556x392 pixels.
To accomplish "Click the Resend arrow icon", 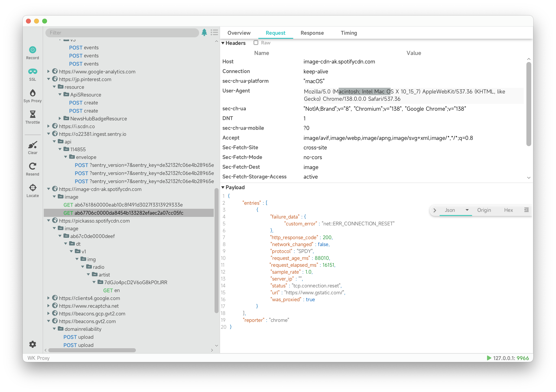I will (x=32, y=166).
